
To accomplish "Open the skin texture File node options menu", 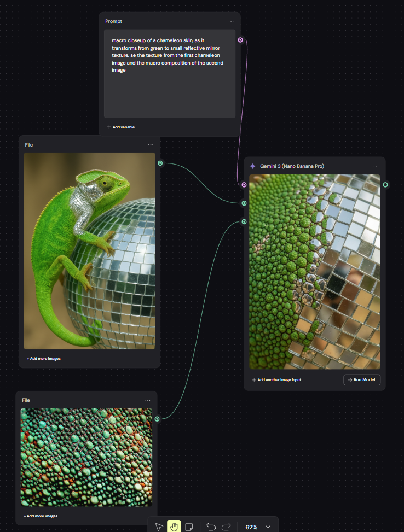I will click(x=148, y=400).
